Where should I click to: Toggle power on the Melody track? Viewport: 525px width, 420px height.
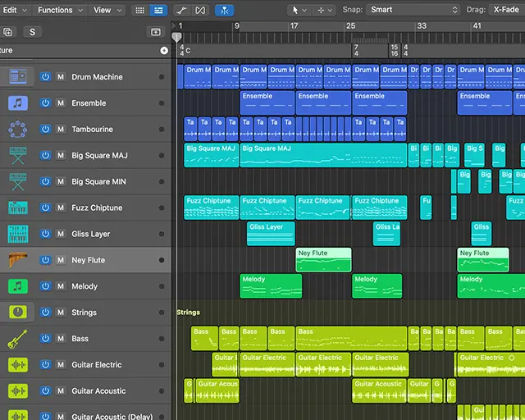45,286
